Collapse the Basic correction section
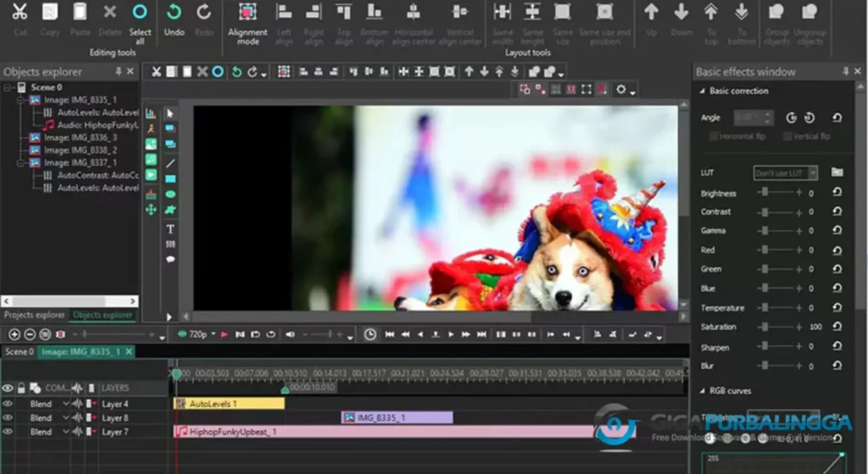Viewport: 868px width, 474px height. [703, 91]
